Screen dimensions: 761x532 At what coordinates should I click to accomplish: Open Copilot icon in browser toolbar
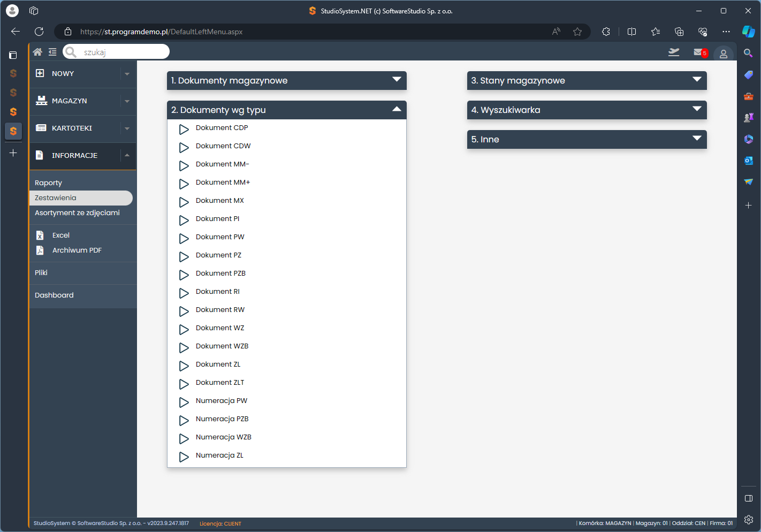(x=749, y=32)
